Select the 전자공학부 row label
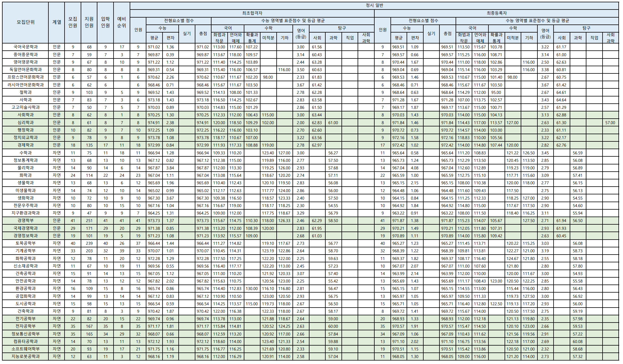This screenshot has width=623, height=364. click(x=25, y=326)
